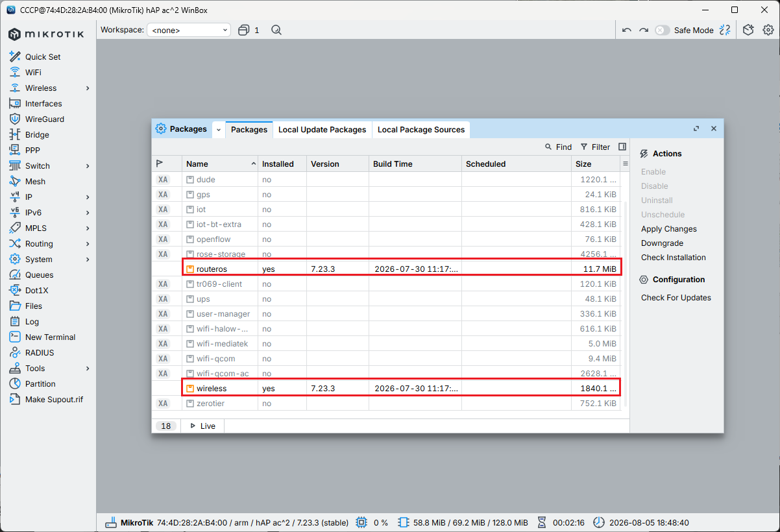Open the Interfaces section
Image resolution: width=780 pixels, height=532 pixels.
pos(43,103)
